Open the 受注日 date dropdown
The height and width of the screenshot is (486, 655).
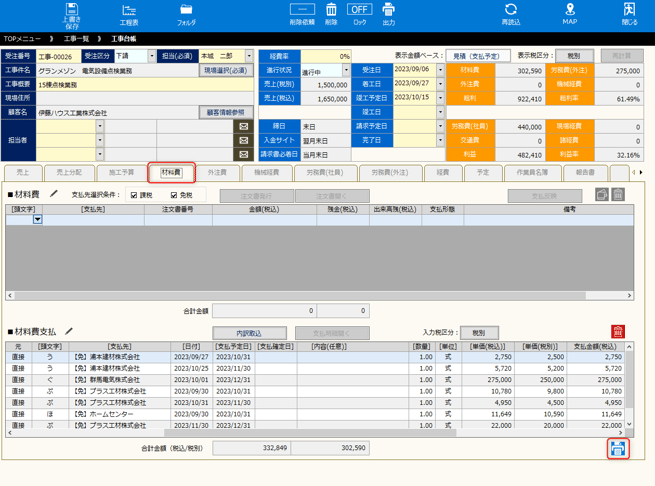440,70
